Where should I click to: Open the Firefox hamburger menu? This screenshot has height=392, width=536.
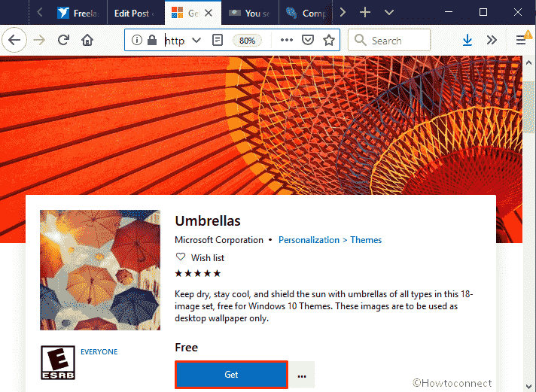click(x=521, y=41)
